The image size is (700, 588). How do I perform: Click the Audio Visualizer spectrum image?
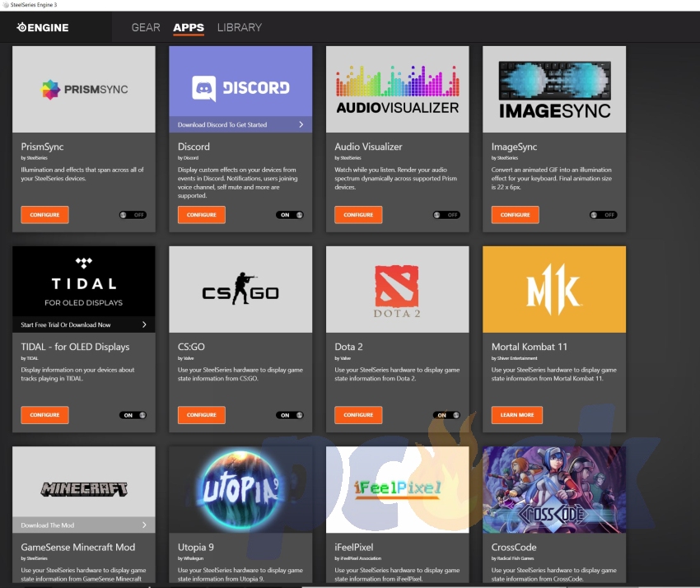(x=397, y=89)
